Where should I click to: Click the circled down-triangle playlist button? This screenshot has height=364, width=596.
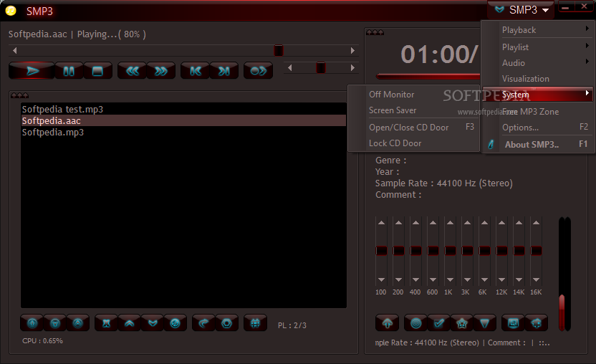click(x=55, y=323)
